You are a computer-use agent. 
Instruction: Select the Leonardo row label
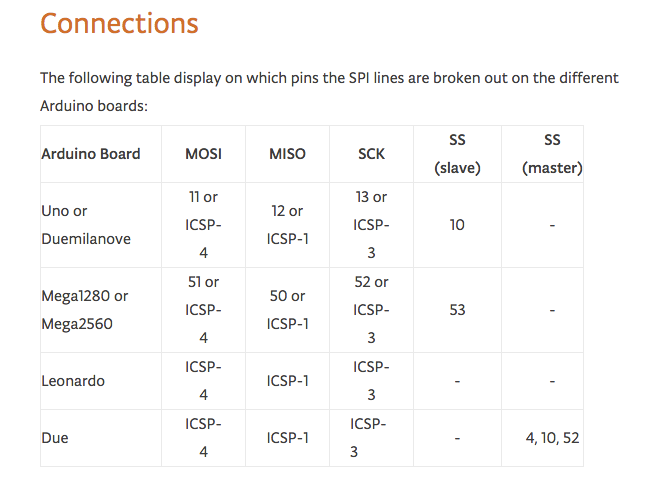pos(73,381)
